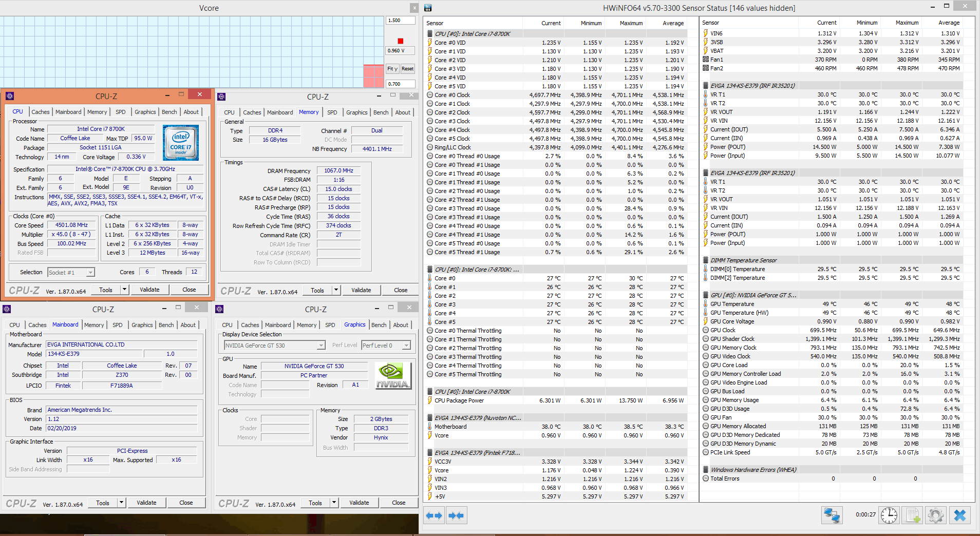This screenshot has height=536, width=980.
Task: Select the VBAT sensor row
Action: [832, 51]
